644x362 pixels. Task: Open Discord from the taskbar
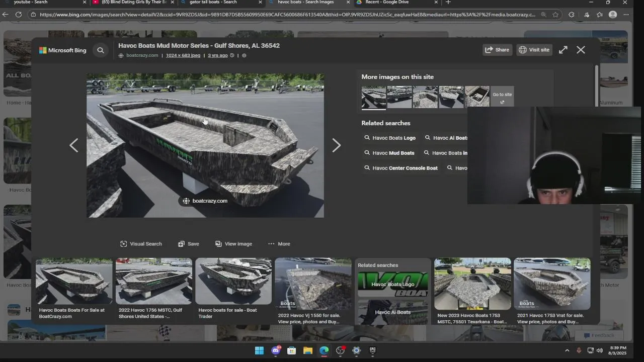point(276,350)
